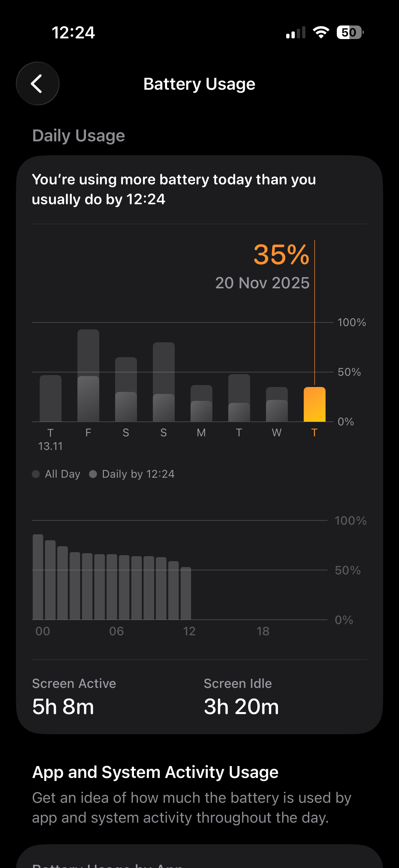
Task: Tap the cellular signal bars icon
Action: click(296, 32)
